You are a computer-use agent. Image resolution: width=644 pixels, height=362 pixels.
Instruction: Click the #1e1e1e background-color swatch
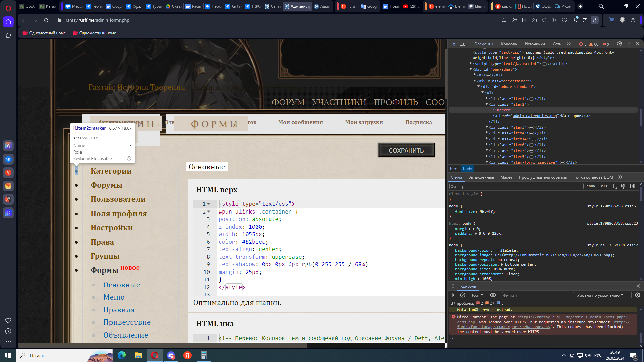click(498, 251)
